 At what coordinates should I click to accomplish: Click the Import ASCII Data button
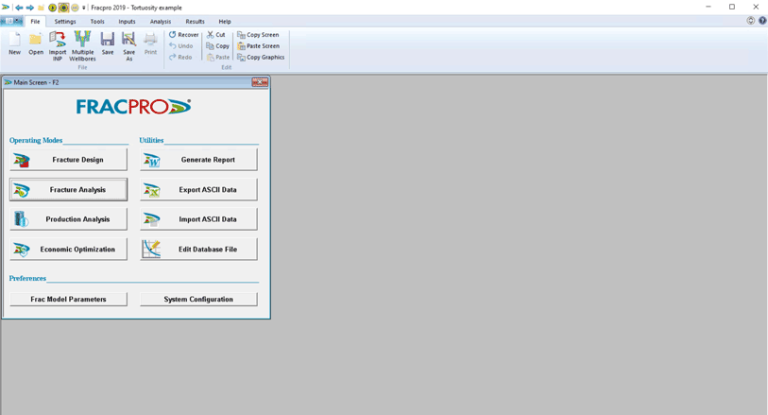point(198,220)
